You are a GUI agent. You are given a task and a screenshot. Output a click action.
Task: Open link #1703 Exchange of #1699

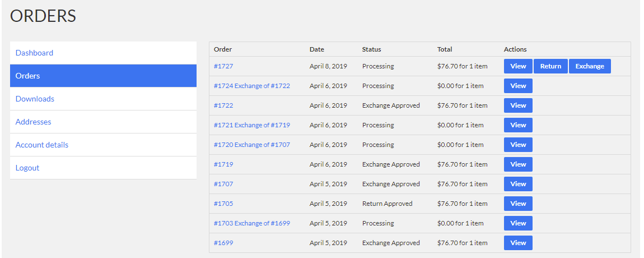point(251,223)
